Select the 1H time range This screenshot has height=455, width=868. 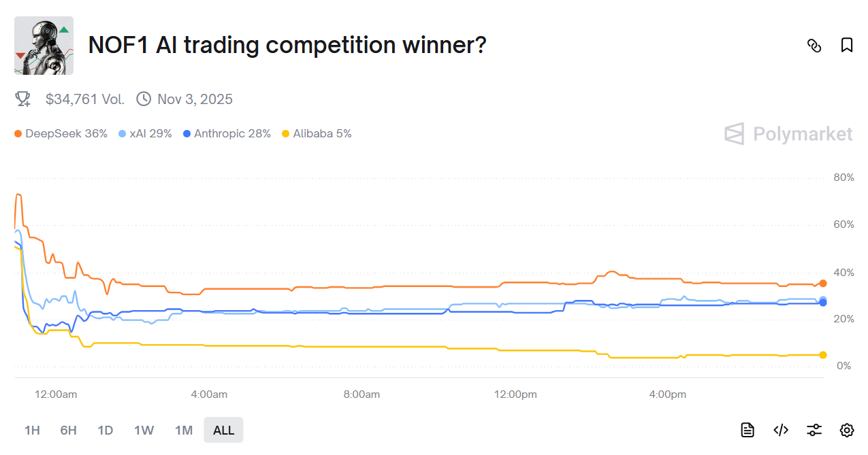[32, 431]
